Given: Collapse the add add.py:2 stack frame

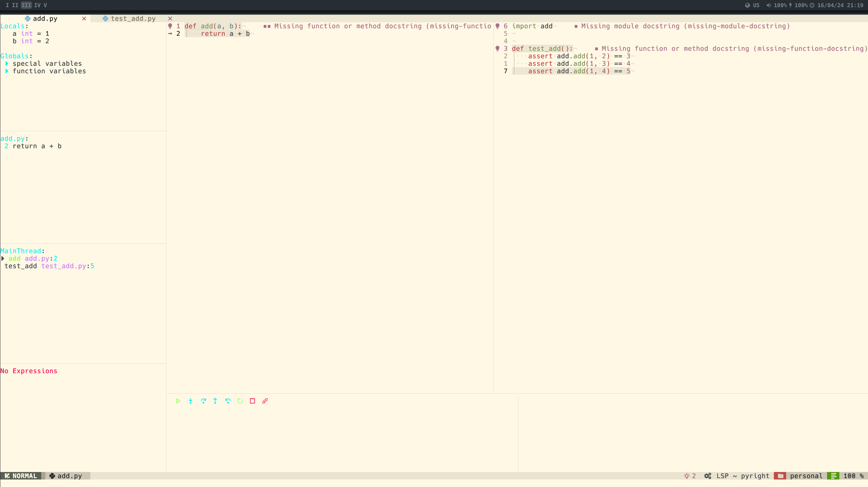Looking at the screenshot, I should pos(3,259).
